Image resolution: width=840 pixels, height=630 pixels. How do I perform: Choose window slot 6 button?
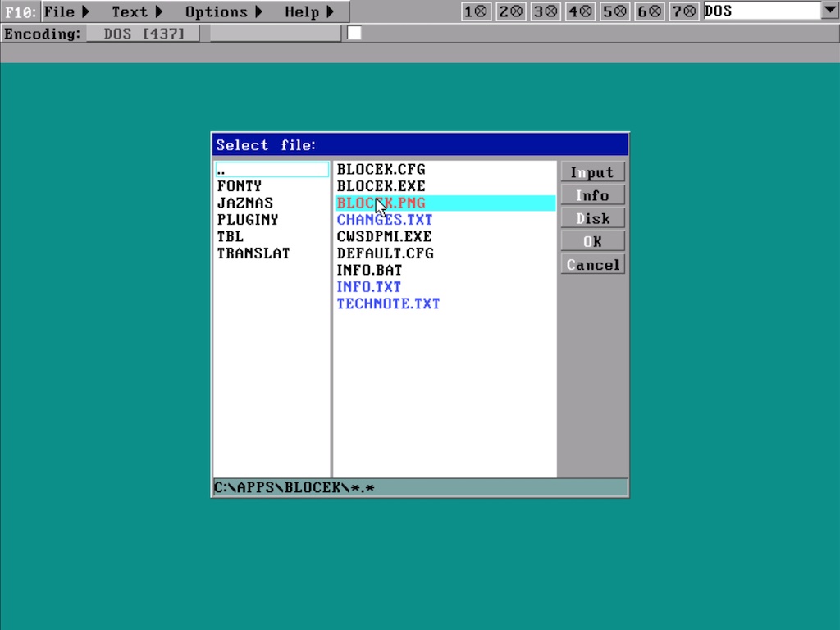649,11
